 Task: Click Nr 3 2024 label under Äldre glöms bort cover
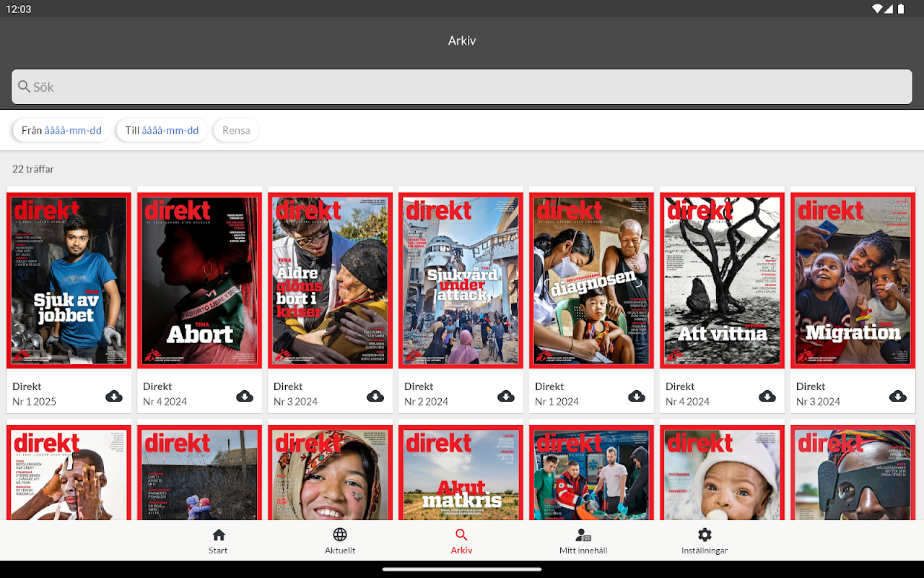[295, 402]
